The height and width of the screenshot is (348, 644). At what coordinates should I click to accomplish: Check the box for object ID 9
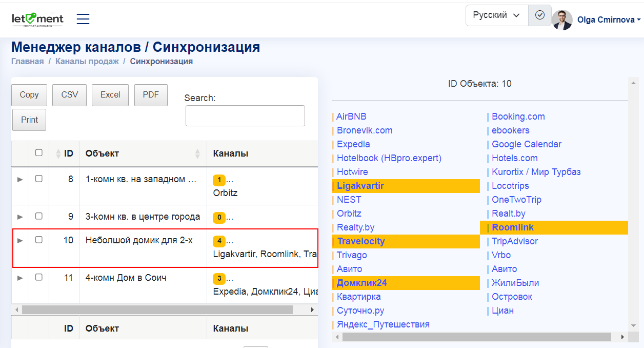tap(39, 216)
